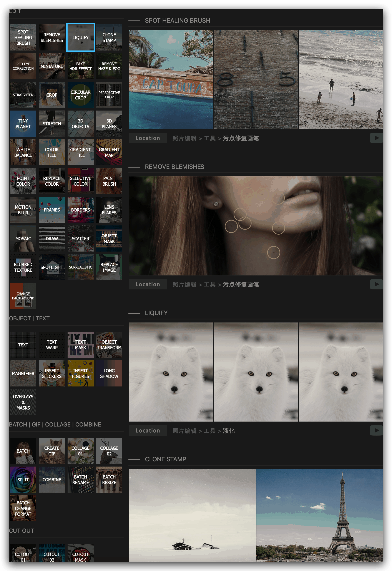Open the Clone Stamp tool tile
The height and width of the screenshot is (571, 392).
[x=109, y=37]
